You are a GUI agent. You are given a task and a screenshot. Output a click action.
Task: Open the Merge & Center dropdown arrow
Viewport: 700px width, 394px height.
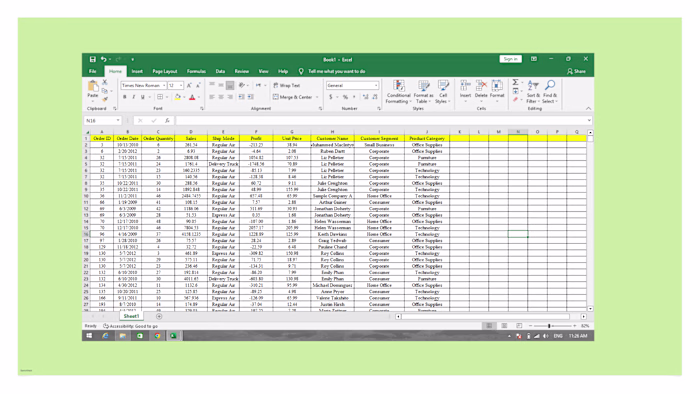coord(317,97)
